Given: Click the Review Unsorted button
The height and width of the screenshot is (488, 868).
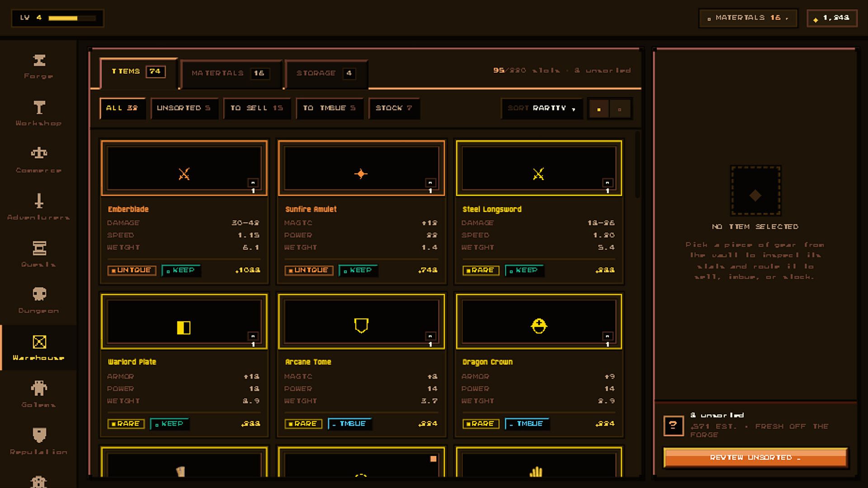Looking at the screenshot, I should [x=755, y=457].
